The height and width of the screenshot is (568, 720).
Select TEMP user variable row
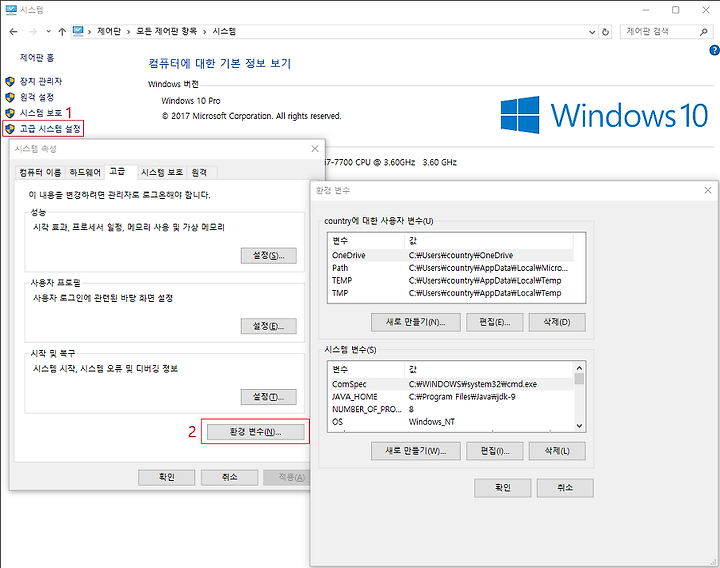pos(452,280)
